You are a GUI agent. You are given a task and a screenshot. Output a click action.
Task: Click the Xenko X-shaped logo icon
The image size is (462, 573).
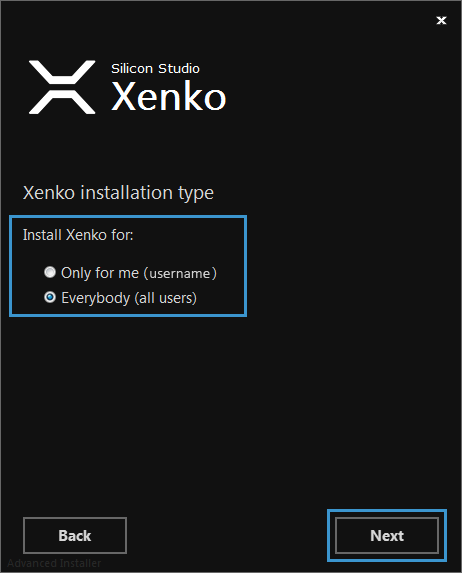(62, 87)
